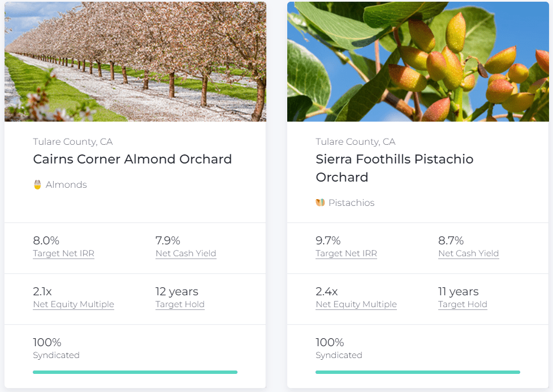The image size is (553, 392).
Task: Open Net Cash Yield definition on pistachio card
Action: click(x=468, y=253)
